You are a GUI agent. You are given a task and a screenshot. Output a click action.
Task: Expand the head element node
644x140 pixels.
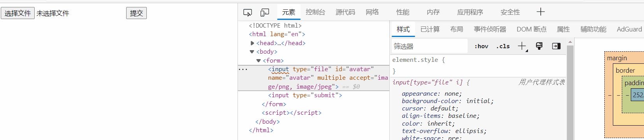252,43
